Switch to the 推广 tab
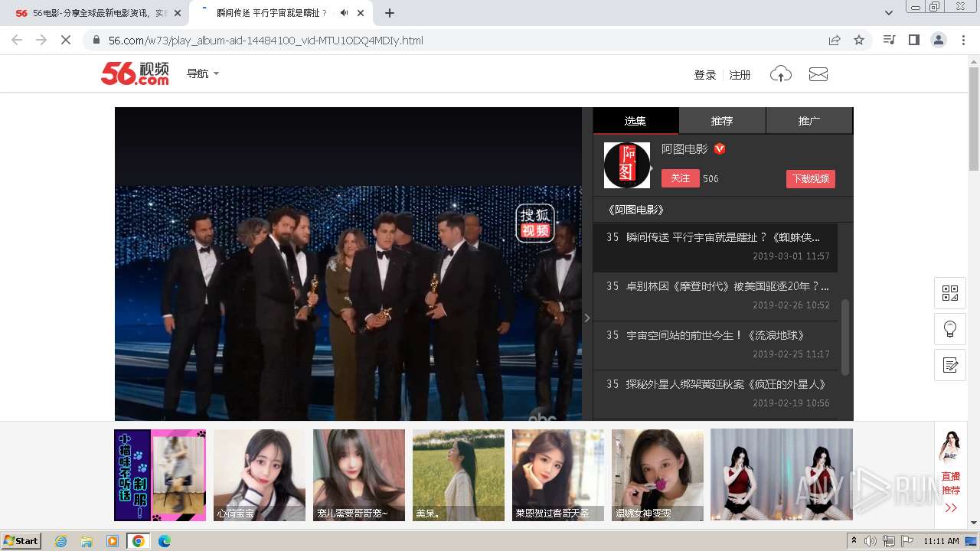980x551 pixels. [x=809, y=121]
